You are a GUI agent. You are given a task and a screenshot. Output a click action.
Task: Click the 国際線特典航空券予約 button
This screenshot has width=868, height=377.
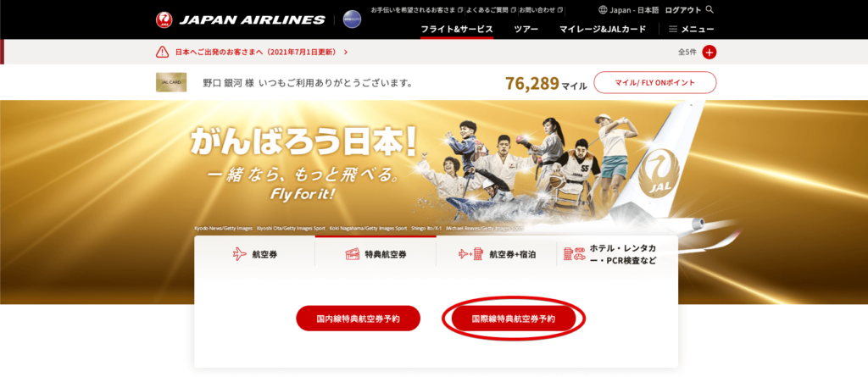click(x=514, y=319)
